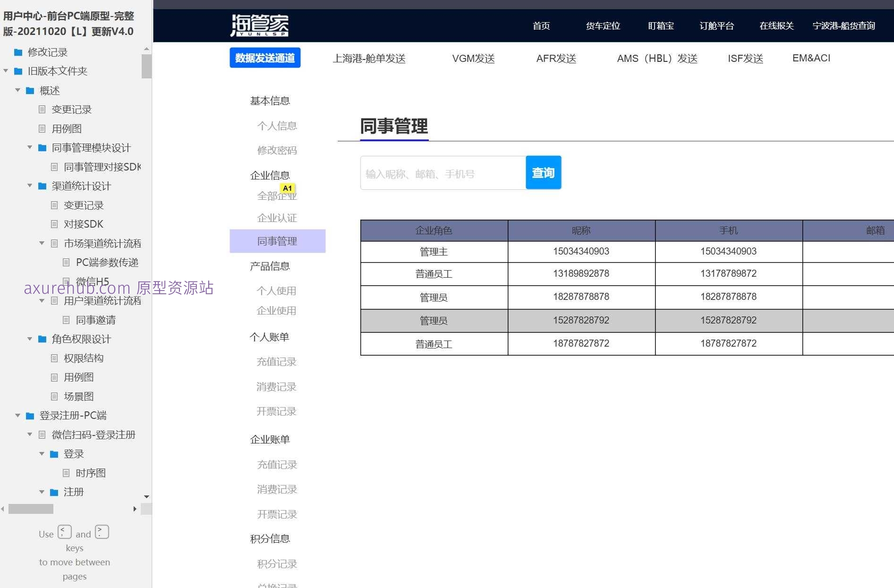Screen dimensions: 894x588
Task: Select the 管理员 highlighted table row
Action: 581,320
